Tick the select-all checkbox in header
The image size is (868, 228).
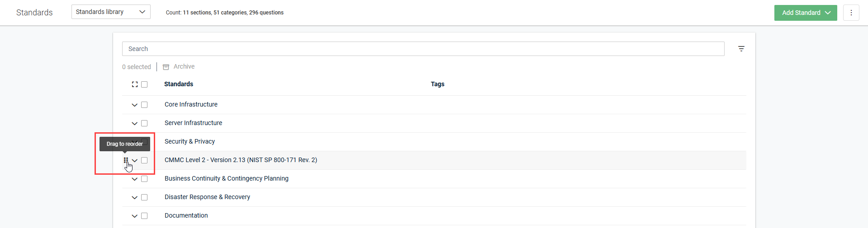(144, 84)
